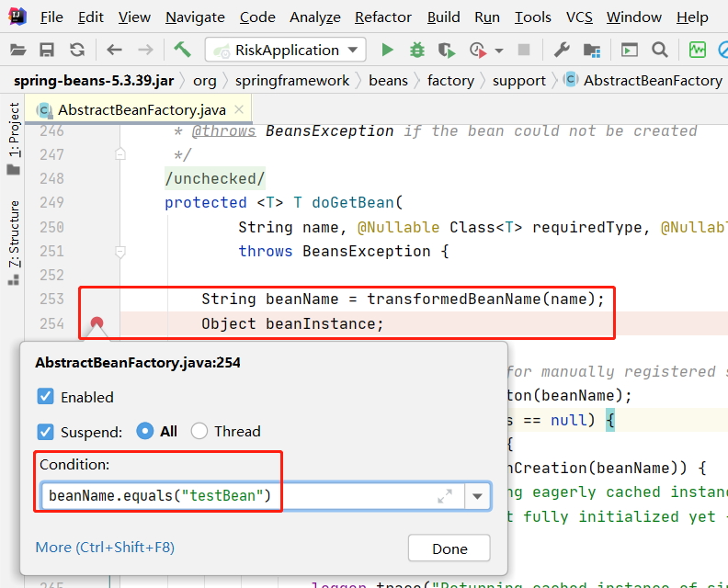This screenshot has height=588, width=728.
Task: Open the Run menu
Action: point(487,17)
